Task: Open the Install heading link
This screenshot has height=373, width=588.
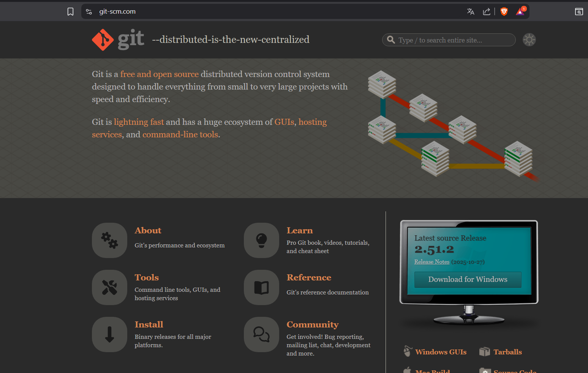Action: (149, 324)
